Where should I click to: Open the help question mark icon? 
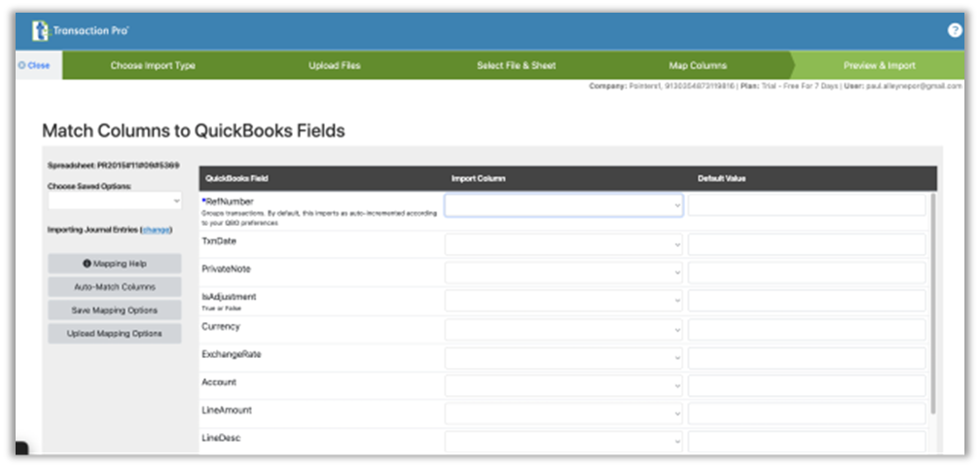(x=955, y=30)
